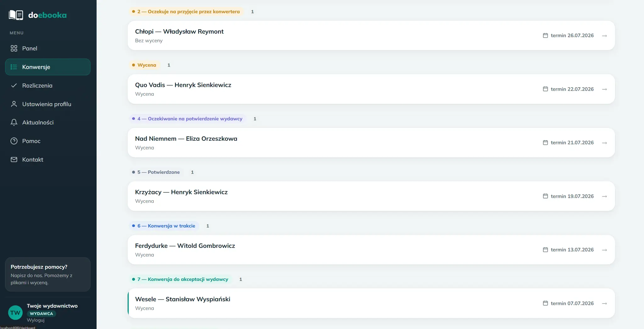Click the arrow on the Wesele card

[x=604, y=303]
